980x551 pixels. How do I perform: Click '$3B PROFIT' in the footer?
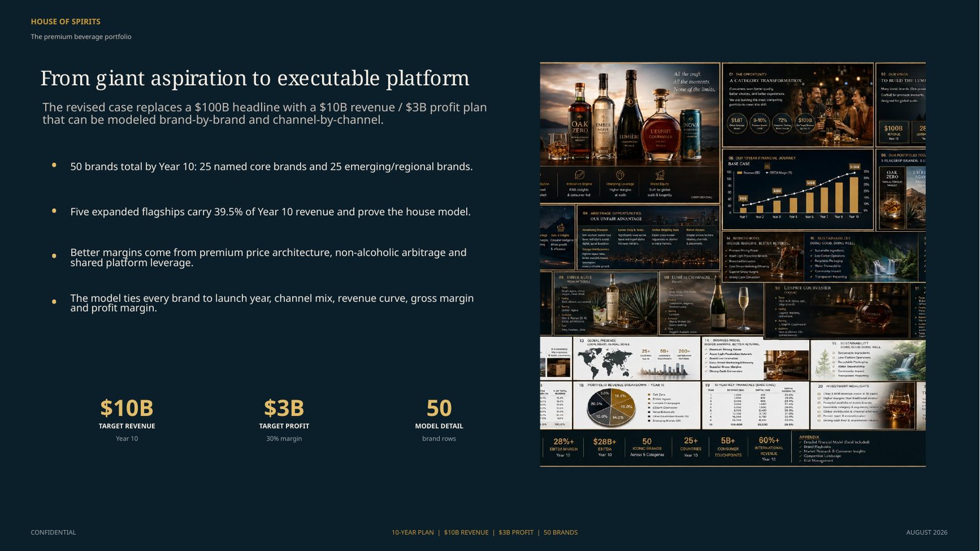pos(516,533)
